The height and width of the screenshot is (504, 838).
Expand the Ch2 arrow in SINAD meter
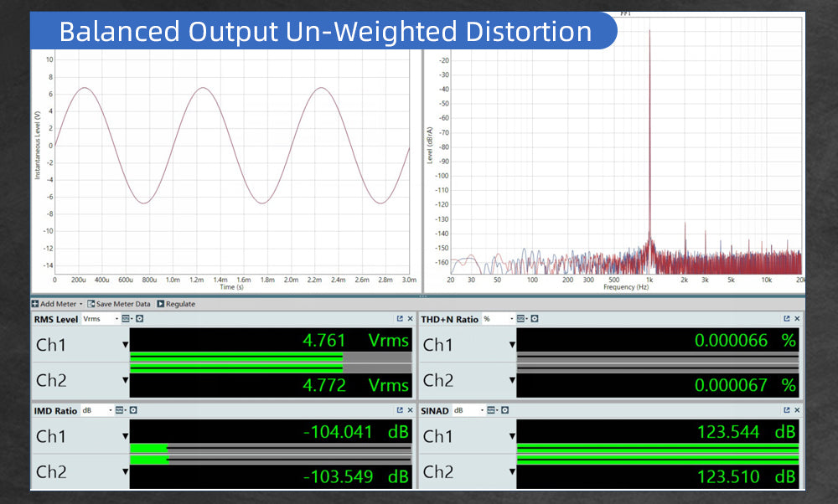coord(512,472)
